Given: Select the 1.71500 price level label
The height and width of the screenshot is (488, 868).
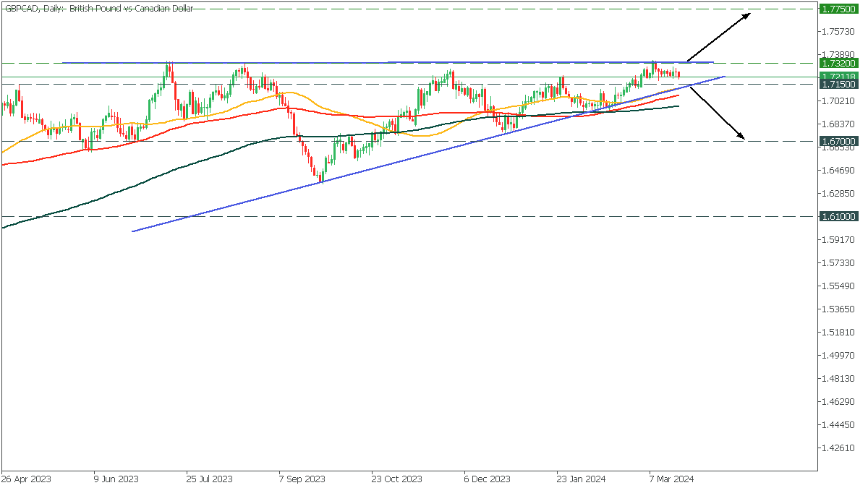Looking at the screenshot, I should 838,85.
